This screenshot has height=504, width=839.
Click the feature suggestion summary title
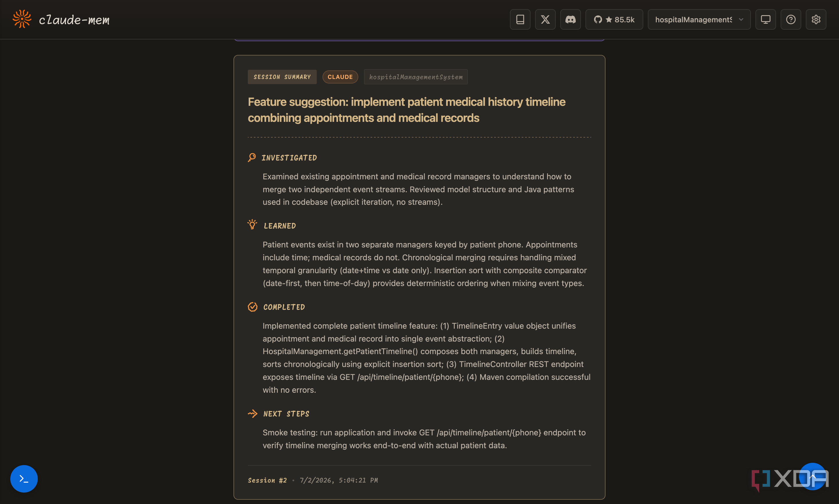(x=406, y=110)
